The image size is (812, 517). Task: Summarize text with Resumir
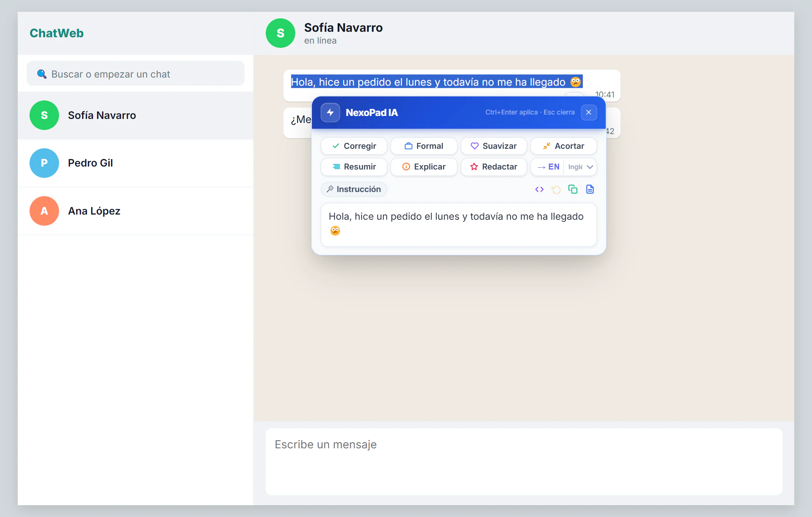pyautogui.click(x=354, y=167)
